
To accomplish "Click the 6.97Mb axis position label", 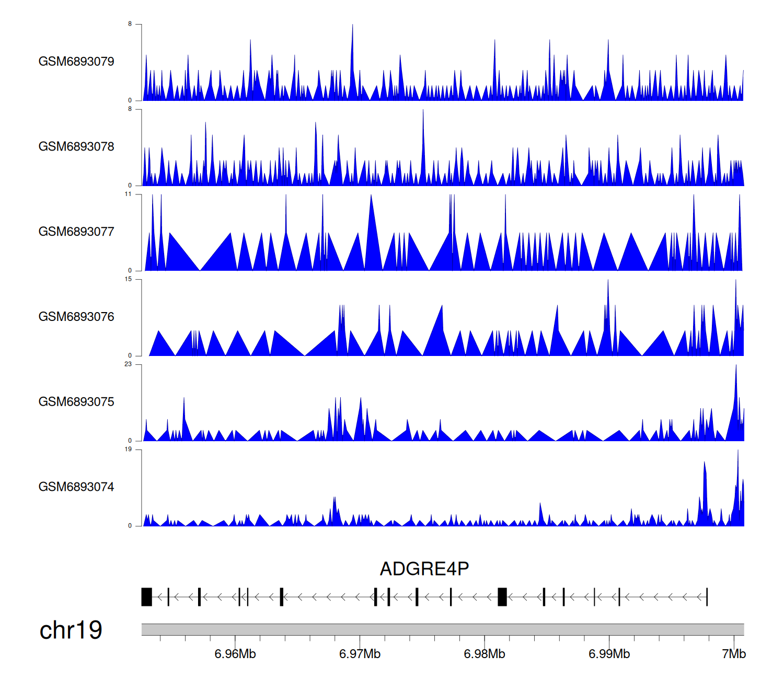I will (x=360, y=654).
